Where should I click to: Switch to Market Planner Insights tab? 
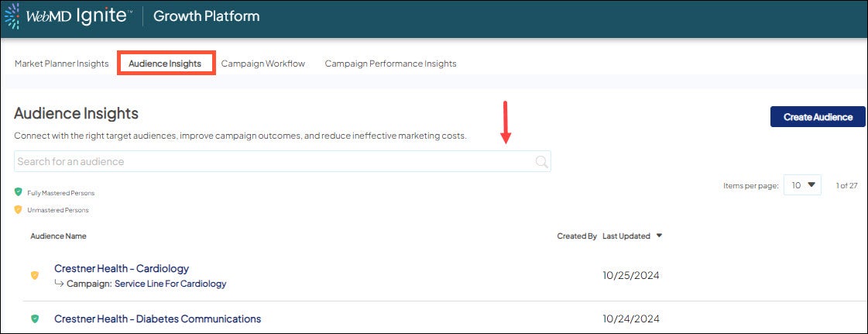[x=61, y=64]
